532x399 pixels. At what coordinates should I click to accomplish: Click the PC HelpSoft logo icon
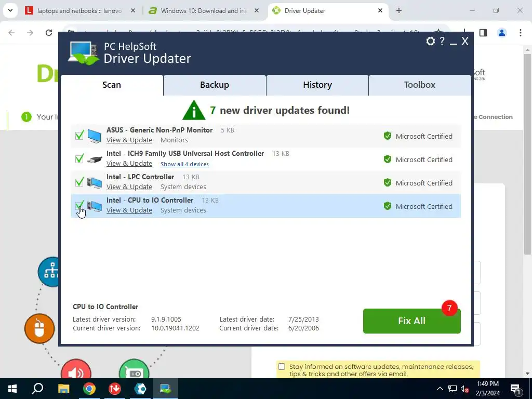[x=84, y=53]
